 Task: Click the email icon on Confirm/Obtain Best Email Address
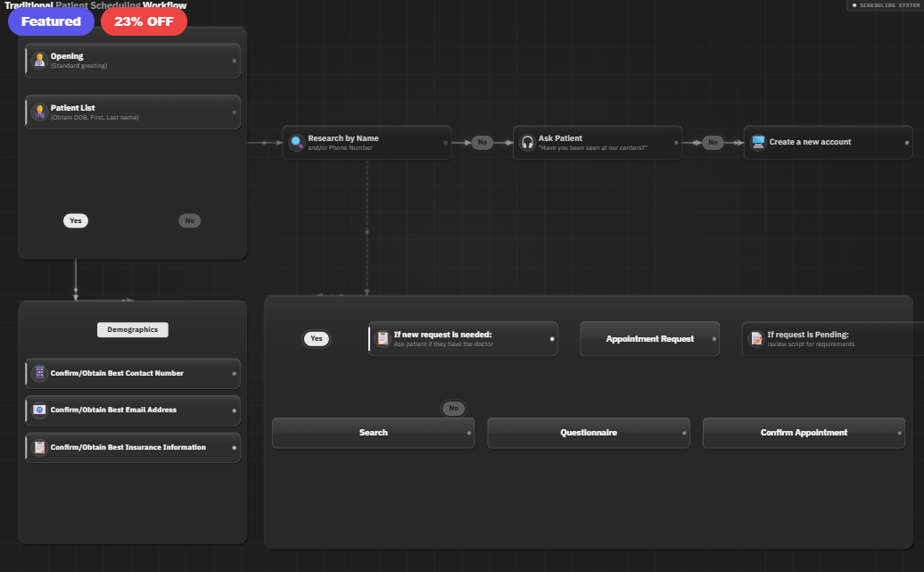tap(39, 410)
